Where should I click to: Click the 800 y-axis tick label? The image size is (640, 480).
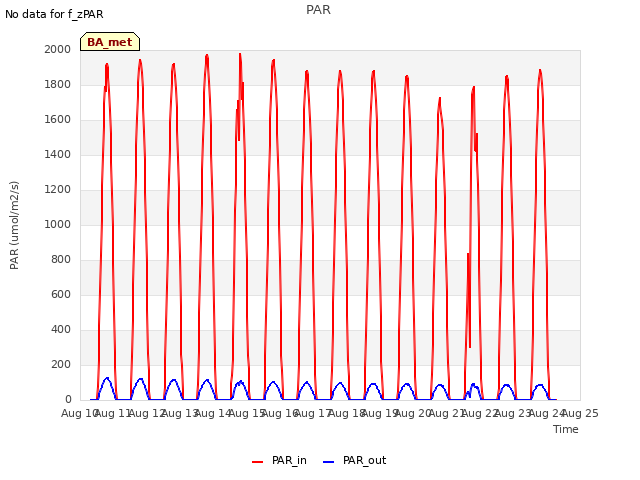tap(61, 260)
